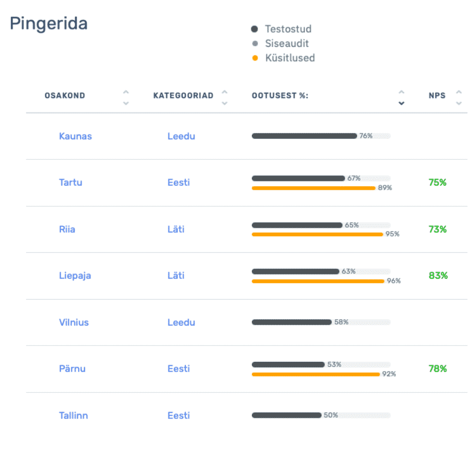Click Läti category next to Riia
The height and width of the screenshot is (450, 476).
[x=176, y=229]
